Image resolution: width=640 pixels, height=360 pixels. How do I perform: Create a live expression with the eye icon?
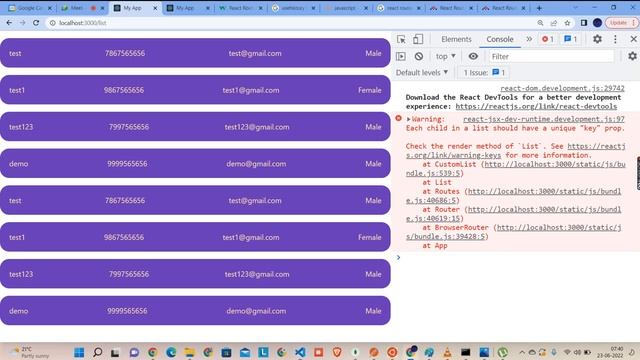(x=473, y=56)
